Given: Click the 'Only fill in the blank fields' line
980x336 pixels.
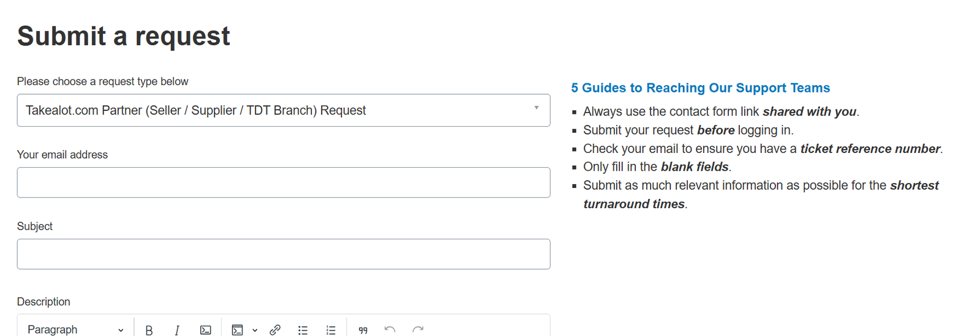Looking at the screenshot, I should click(x=657, y=167).
